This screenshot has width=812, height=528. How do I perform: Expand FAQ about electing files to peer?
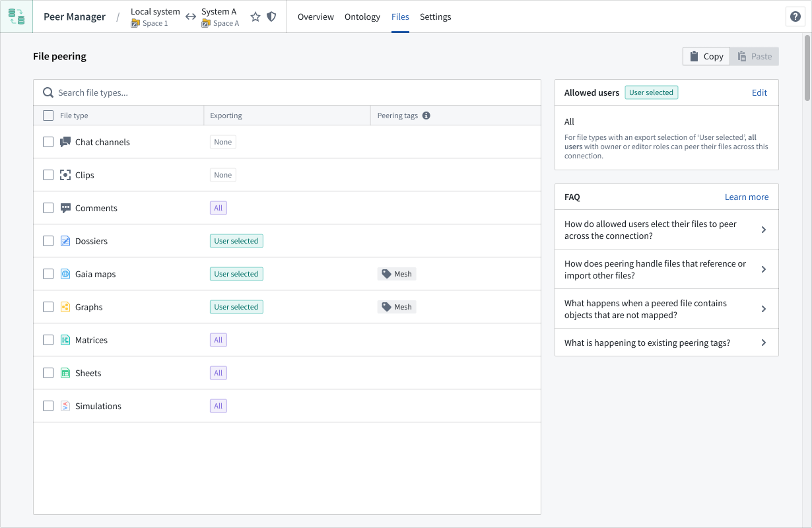pos(667,230)
